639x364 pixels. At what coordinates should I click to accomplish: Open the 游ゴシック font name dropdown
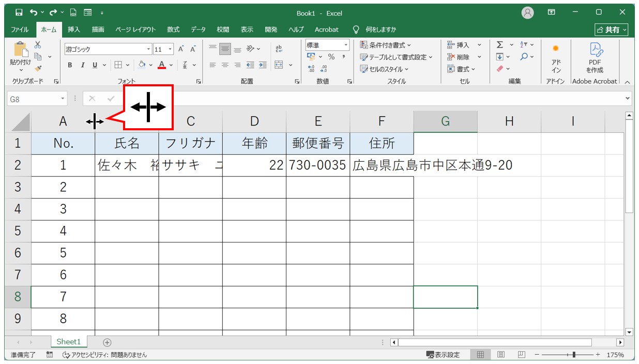point(149,50)
